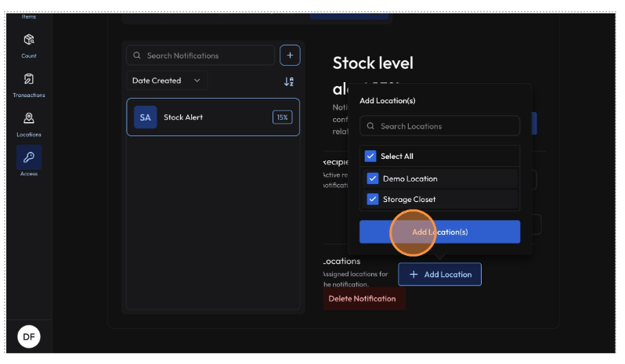Click the search icon in Search Locations
The height and width of the screenshot is (364, 625).
(370, 126)
